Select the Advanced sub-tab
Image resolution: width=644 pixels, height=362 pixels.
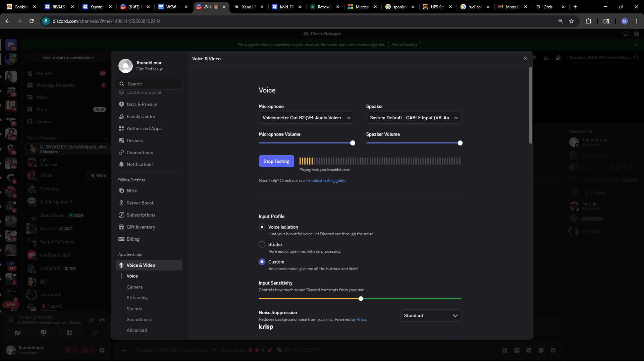point(137,330)
